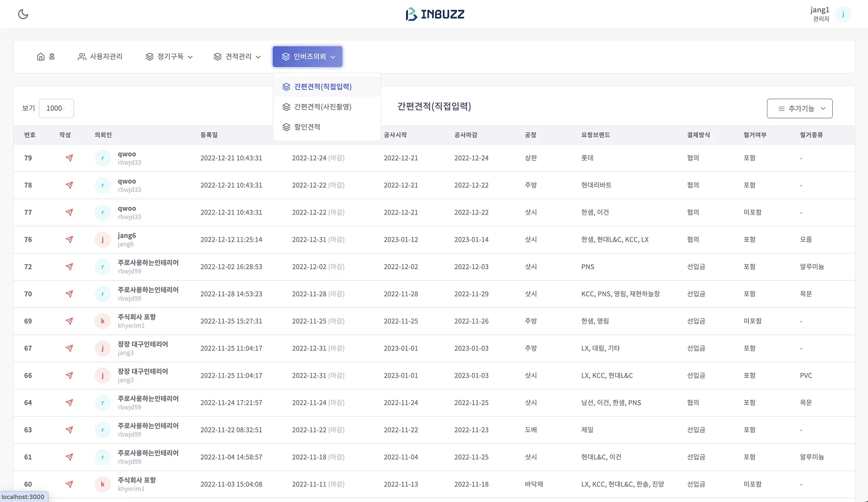
Task: Expand 정기구독 dropdown menu
Action: click(169, 56)
